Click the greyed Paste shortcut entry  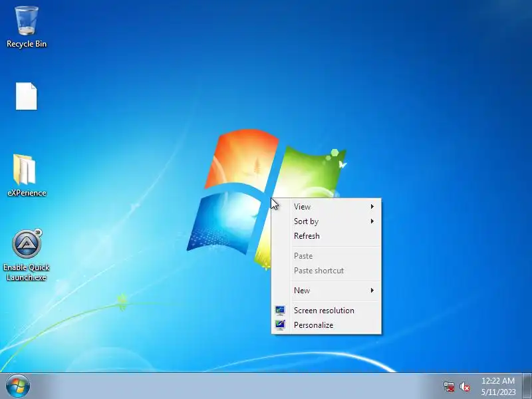(327, 271)
